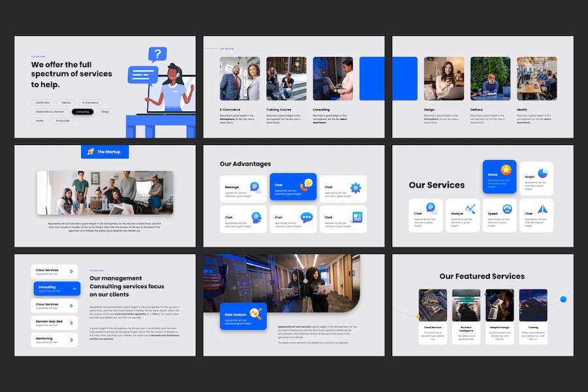Click the Analyze line chart icon

(x=470, y=209)
